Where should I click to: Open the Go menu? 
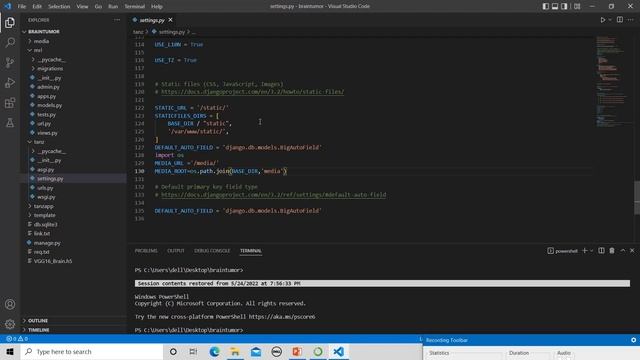click(x=98, y=7)
